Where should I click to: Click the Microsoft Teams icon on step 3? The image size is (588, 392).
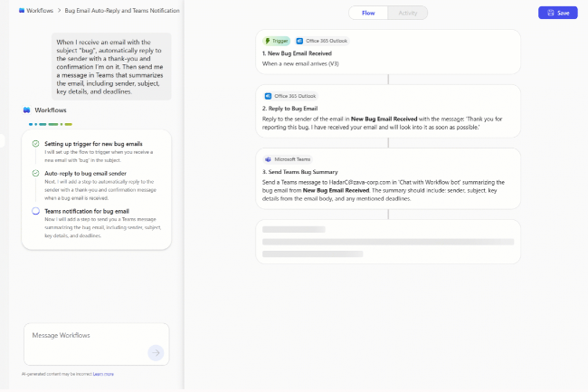pyautogui.click(x=268, y=158)
